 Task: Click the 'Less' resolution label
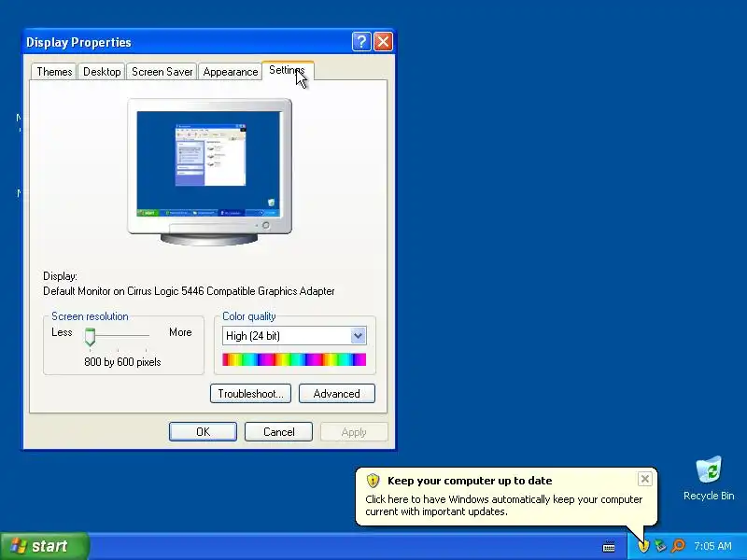tap(62, 332)
